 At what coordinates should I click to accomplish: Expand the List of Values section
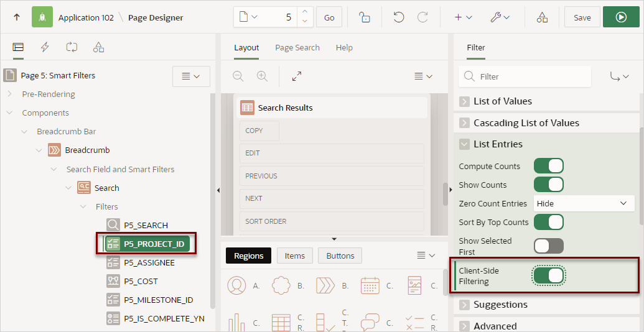(x=464, y=101)
